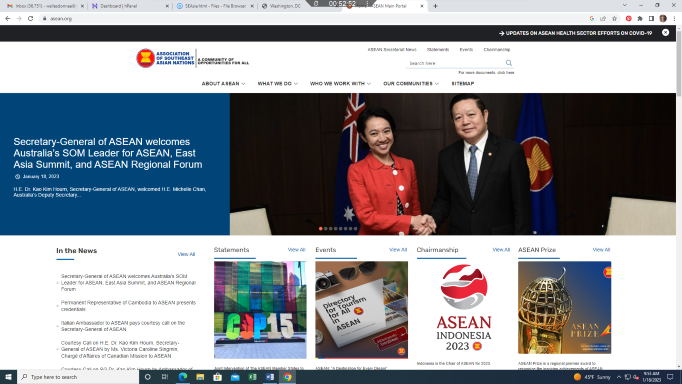The width and height of the screenshot is (682, 384).
Task: Bookmark page with the star icon
Action: (614, 18)
